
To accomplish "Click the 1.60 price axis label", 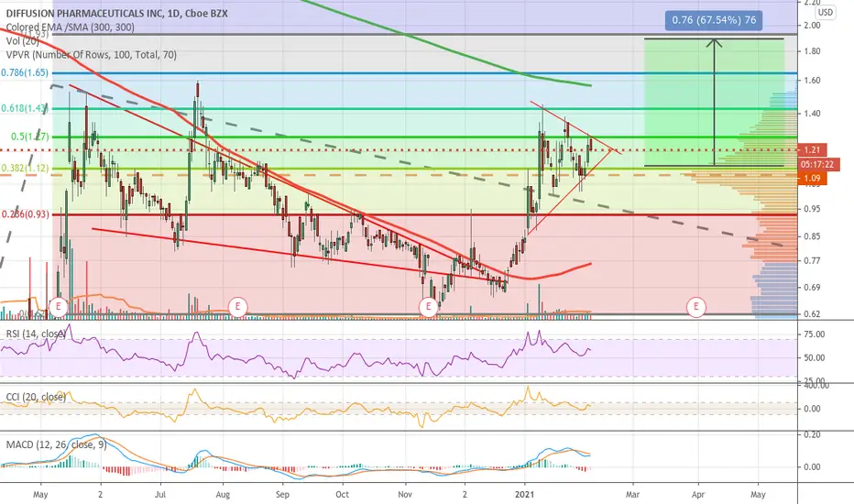I will click(x=812, y=81).
